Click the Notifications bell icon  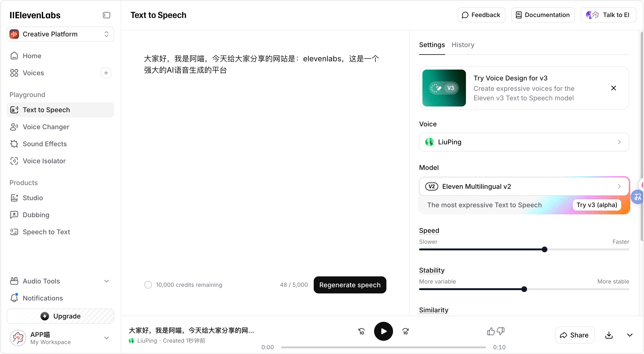click(x=14, y=298)
